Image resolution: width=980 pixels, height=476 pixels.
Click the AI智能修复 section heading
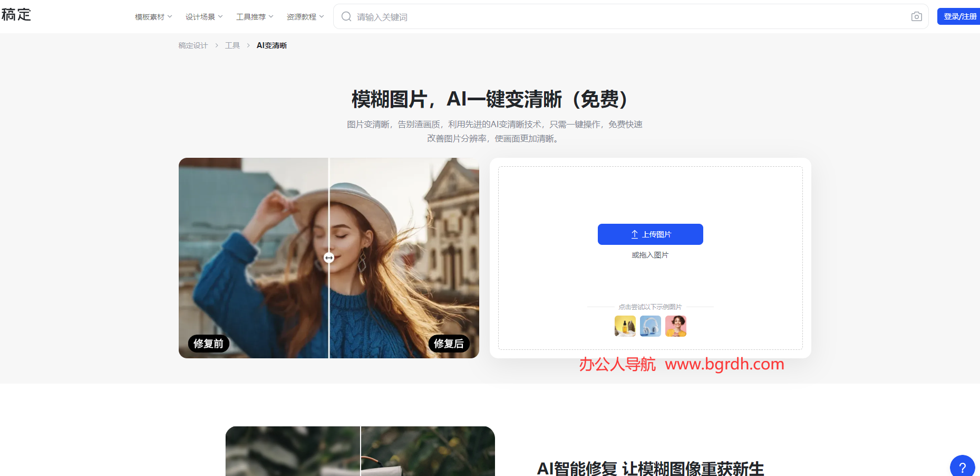pos(650,469)
